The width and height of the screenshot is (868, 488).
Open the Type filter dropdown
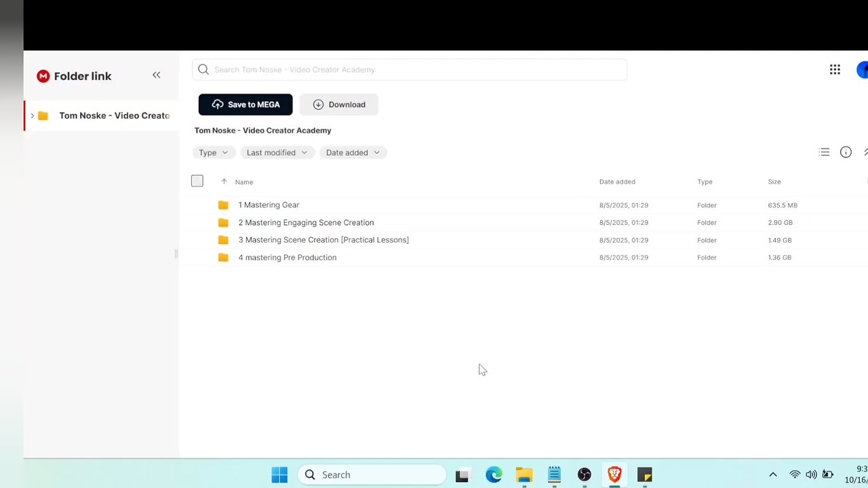coord(214,152)
